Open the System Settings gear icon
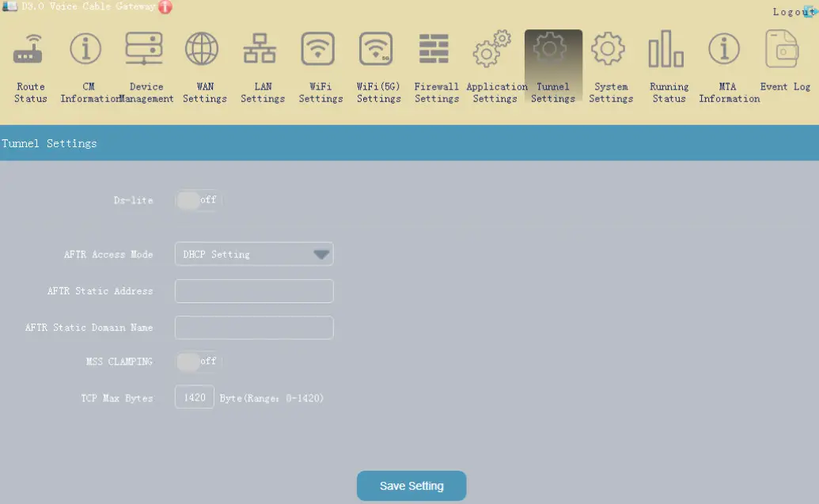Screen dimensions: 819x504 click(x=608, y=48)
